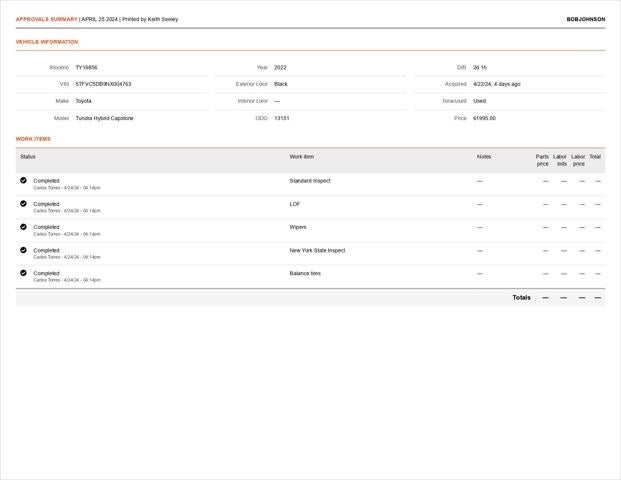
Task: Click the DIR value 2d 1h
Action: coord(480,67)
